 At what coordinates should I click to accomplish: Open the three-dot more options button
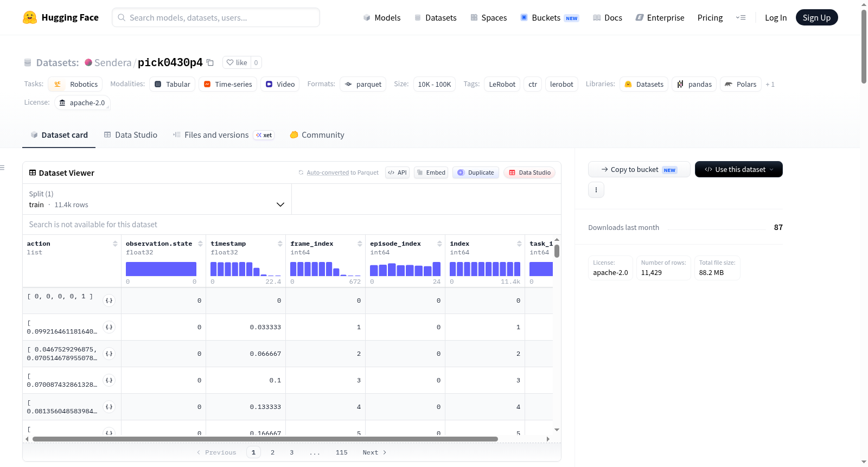pos(596,190)
